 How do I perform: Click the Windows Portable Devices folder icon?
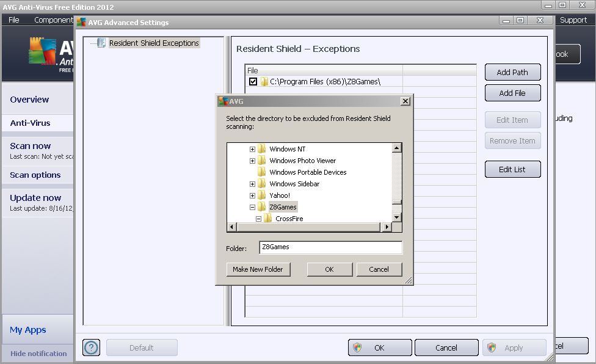coord(261,172)
